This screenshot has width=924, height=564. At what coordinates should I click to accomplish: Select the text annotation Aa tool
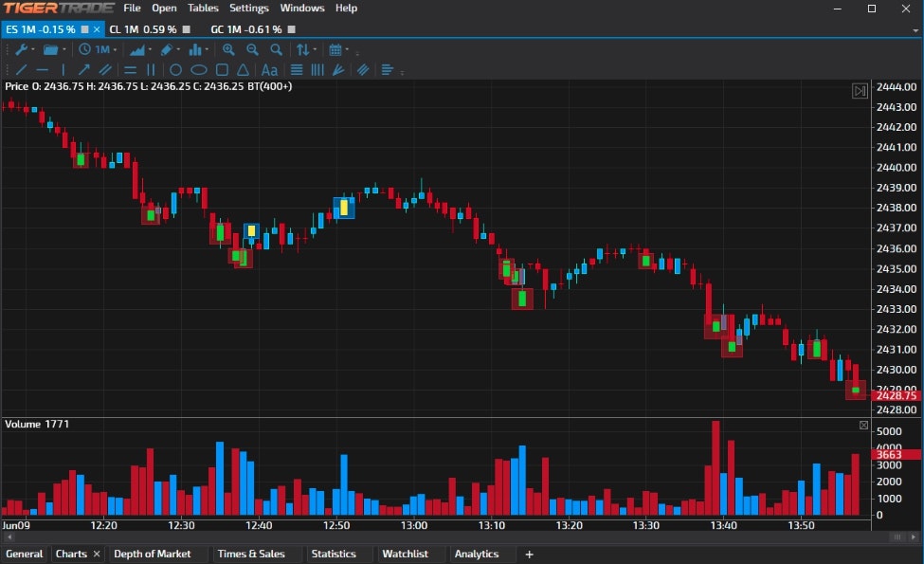point(269,69)
